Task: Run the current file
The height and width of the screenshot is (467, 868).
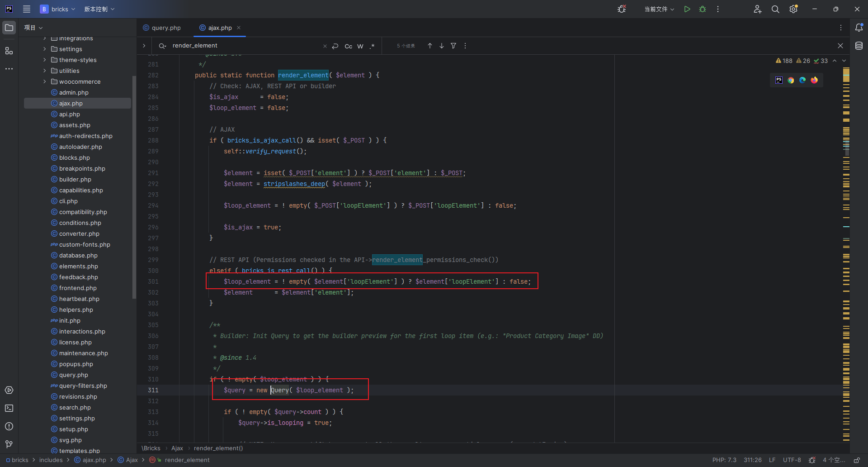Action: [x=687, y=9]
